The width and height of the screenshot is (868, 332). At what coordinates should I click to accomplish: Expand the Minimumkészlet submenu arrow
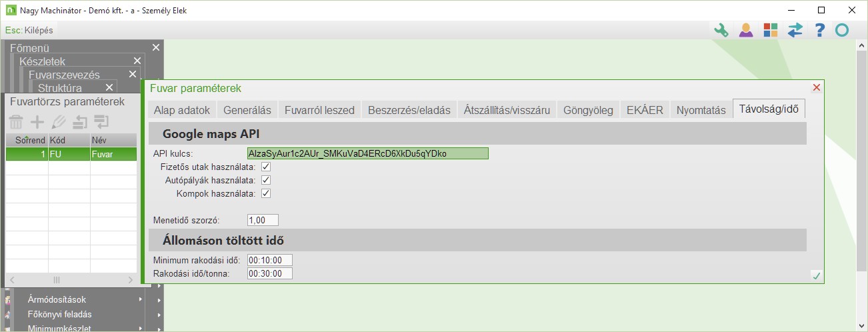point(141,328)
